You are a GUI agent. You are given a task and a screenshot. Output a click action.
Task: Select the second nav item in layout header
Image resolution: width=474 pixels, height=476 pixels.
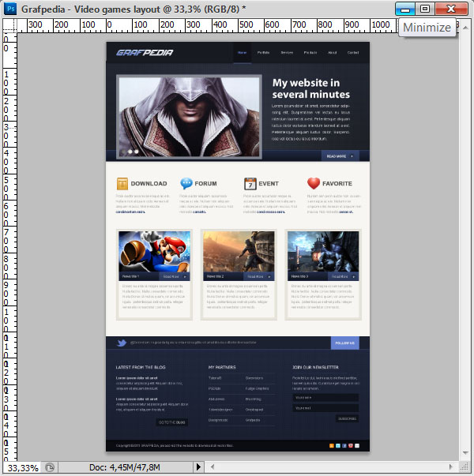click(x=263, y=53)
